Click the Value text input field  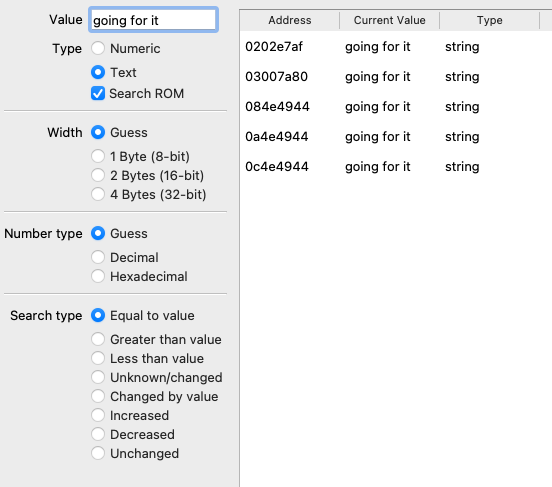pos(153,20)
